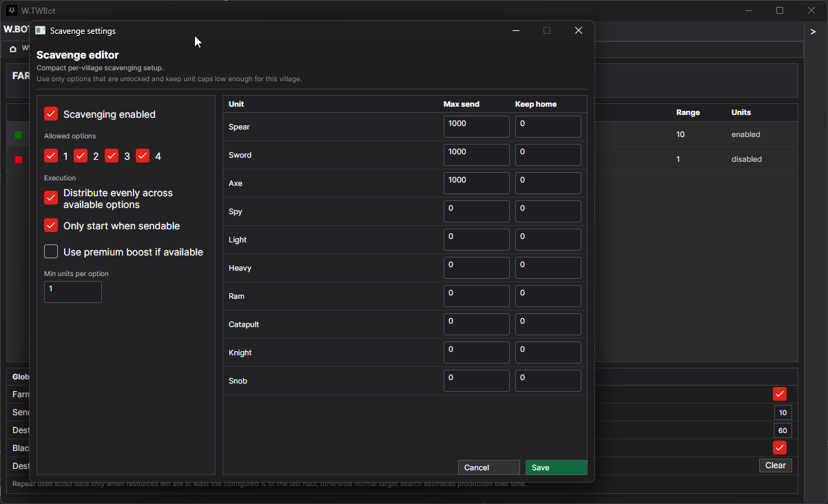Click the 'disabled' units cell in main window

[x=747, y=159]
